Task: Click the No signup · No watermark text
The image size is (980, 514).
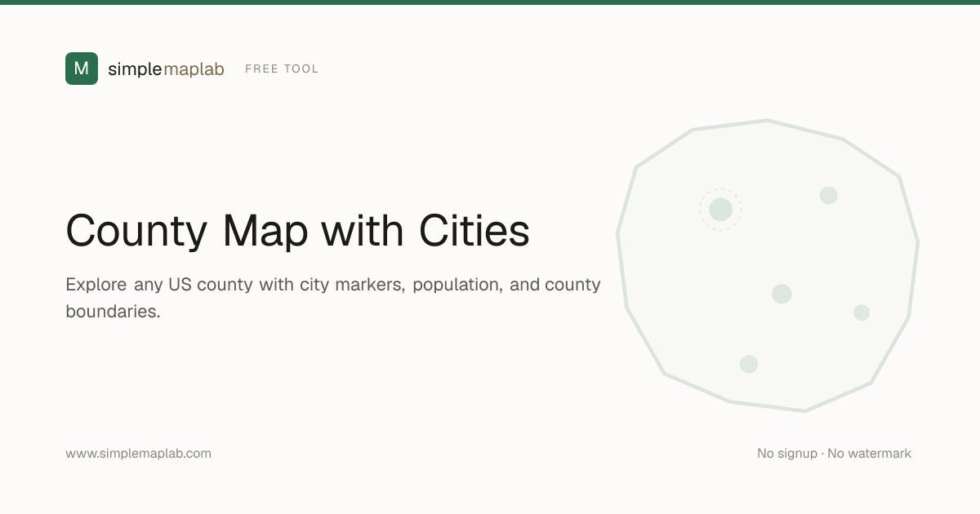Action: pos(834,454)
